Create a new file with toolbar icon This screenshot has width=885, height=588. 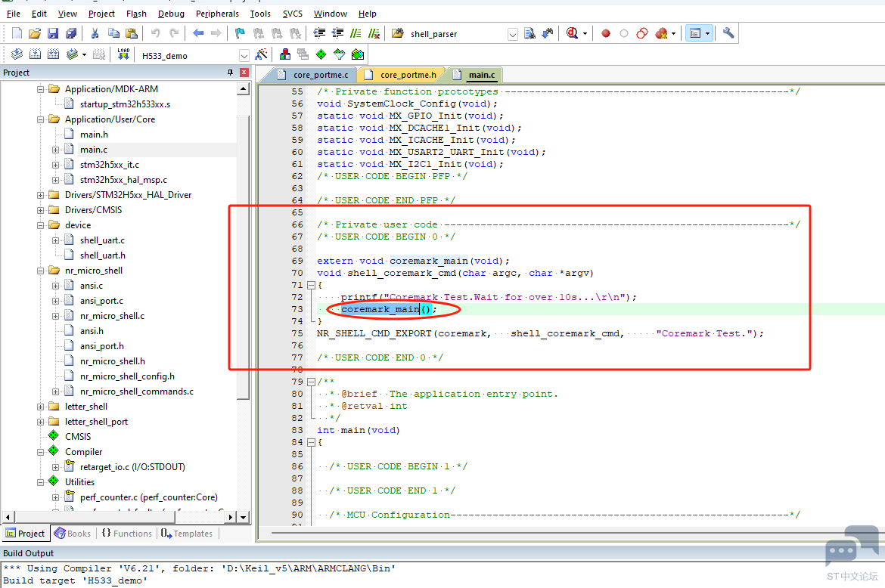pyautogui.click(x=17, y=33)
